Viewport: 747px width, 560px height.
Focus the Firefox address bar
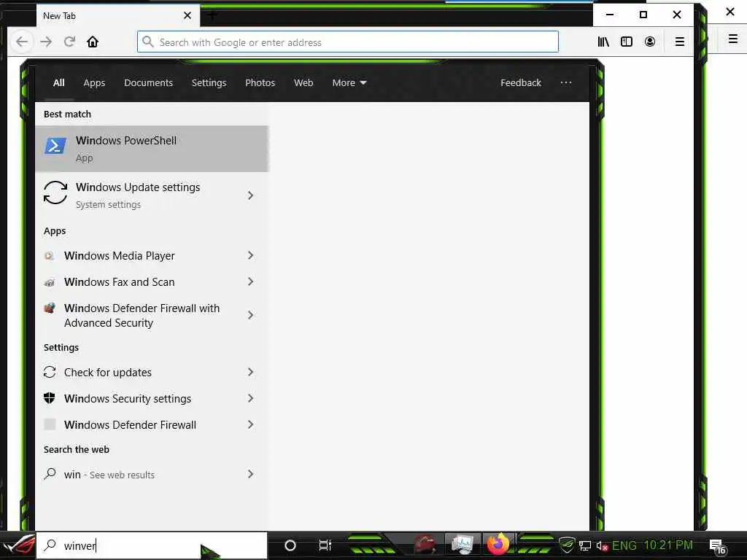348,42
